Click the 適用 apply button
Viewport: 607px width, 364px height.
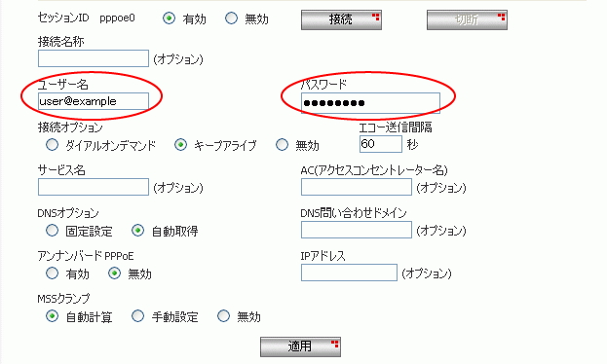tap(300, 346)
